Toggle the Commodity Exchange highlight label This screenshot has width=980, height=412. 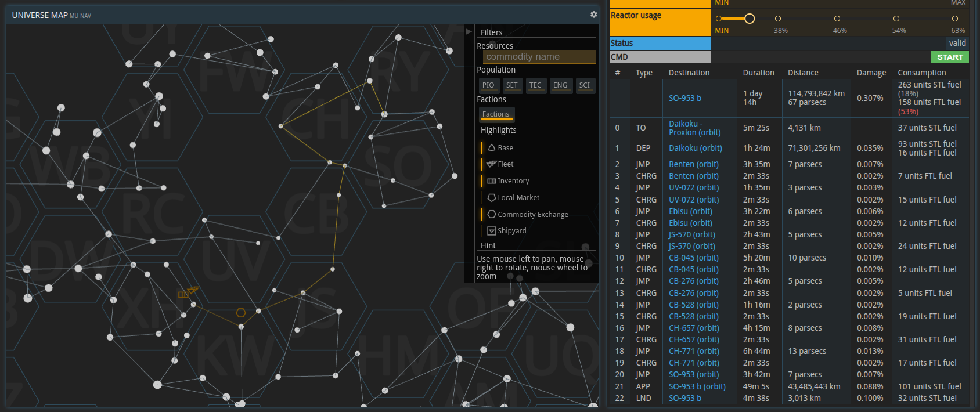pyautogui.click(x=533, y=215)
